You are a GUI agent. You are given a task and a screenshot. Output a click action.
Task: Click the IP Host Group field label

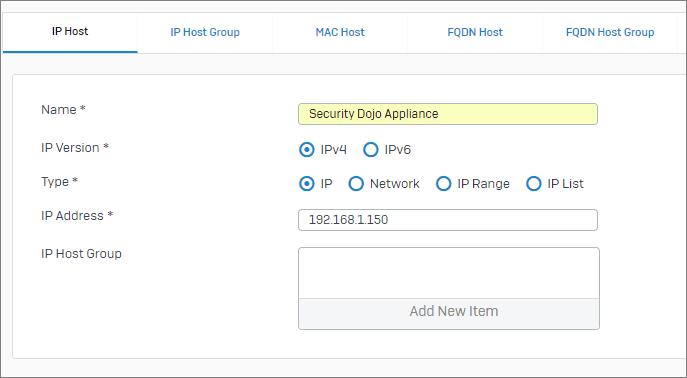pyautogui.click(x=81, y=254)
